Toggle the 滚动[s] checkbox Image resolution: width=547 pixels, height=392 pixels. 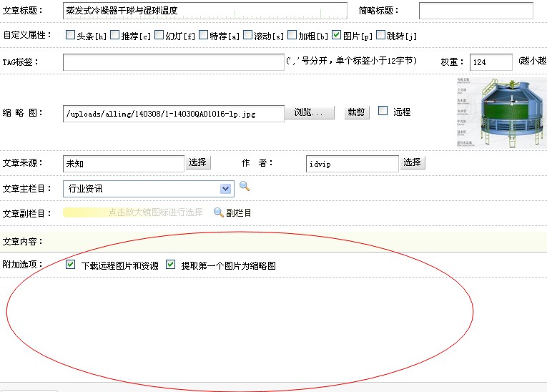(247, 34)
